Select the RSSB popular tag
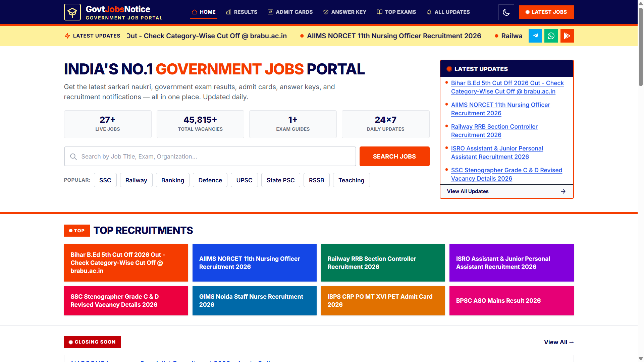This screenshot has width=644, height=362. coord(317,180)
